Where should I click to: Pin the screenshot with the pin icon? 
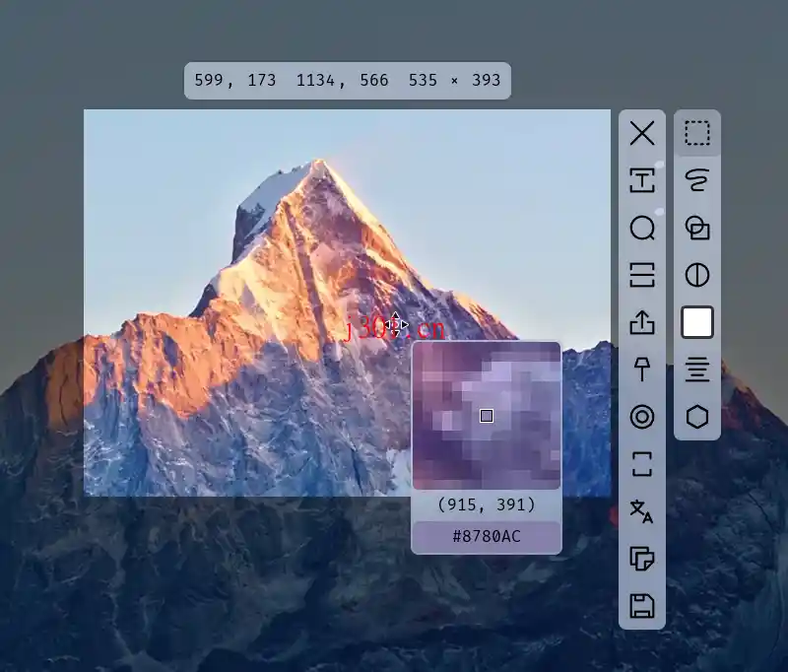(x=642, y=370)
